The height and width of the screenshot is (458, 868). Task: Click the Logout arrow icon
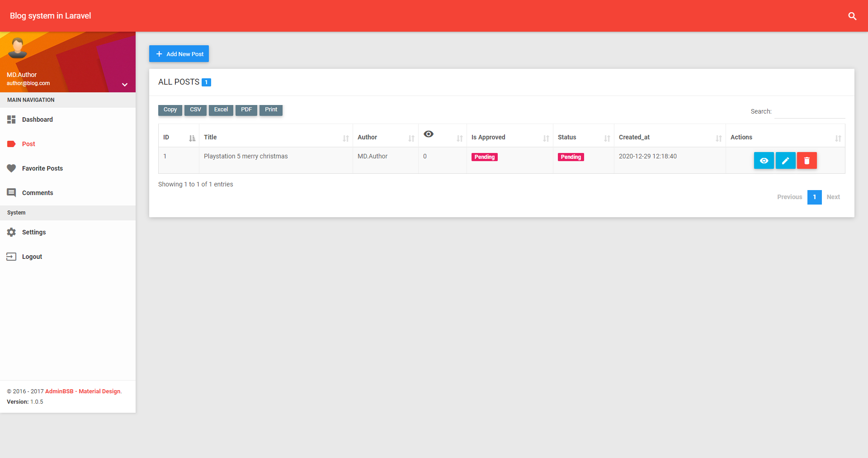pos(11,257)
